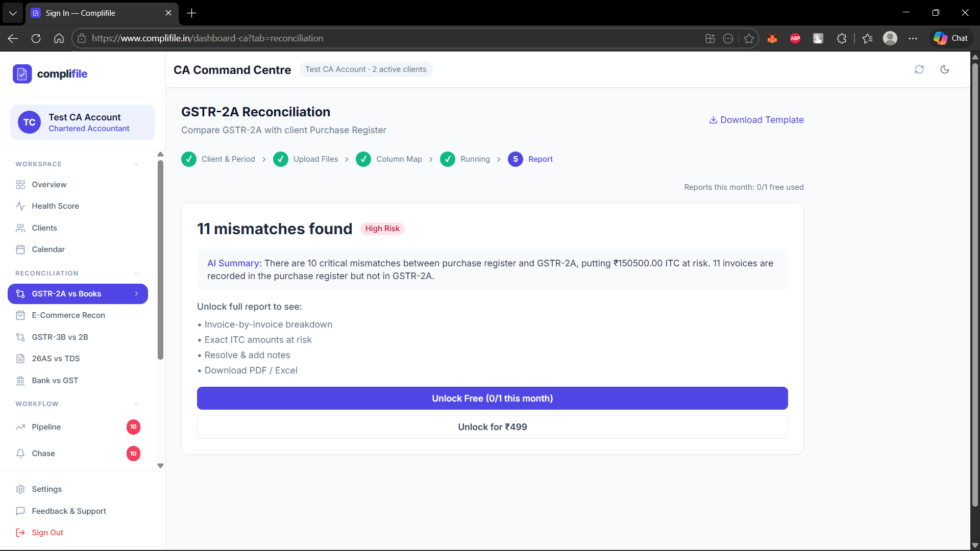Click the Sign Out link
This screenshot has width=980, height=551.
tap(47, 533)
